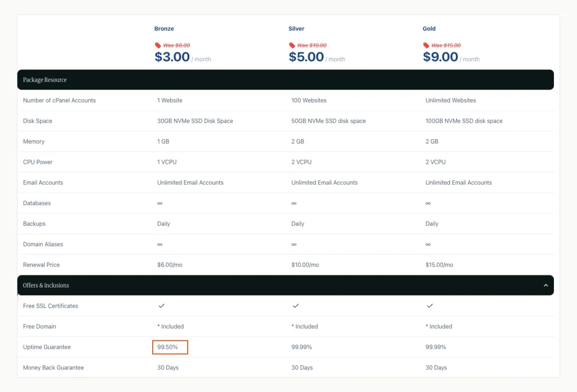This screenshot has height=392, width=577.
Task: Select the '1 Website' cell
Action: click(x=170, y=100)
